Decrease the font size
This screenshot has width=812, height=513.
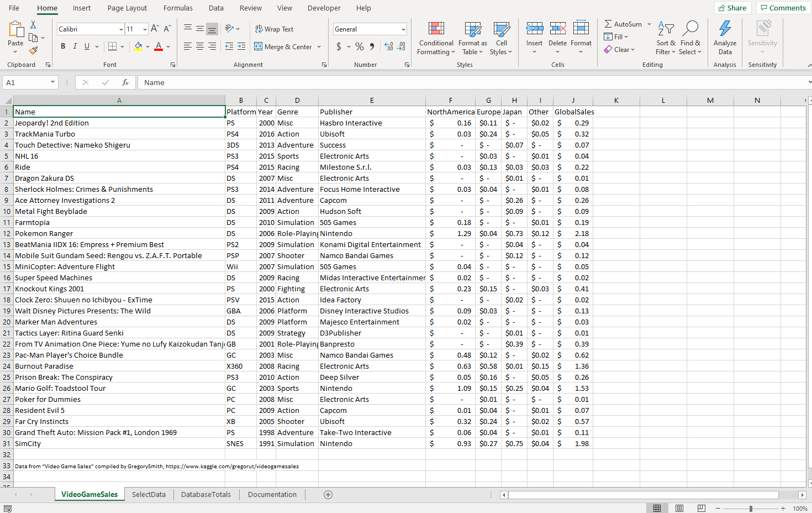coord(167,29)
